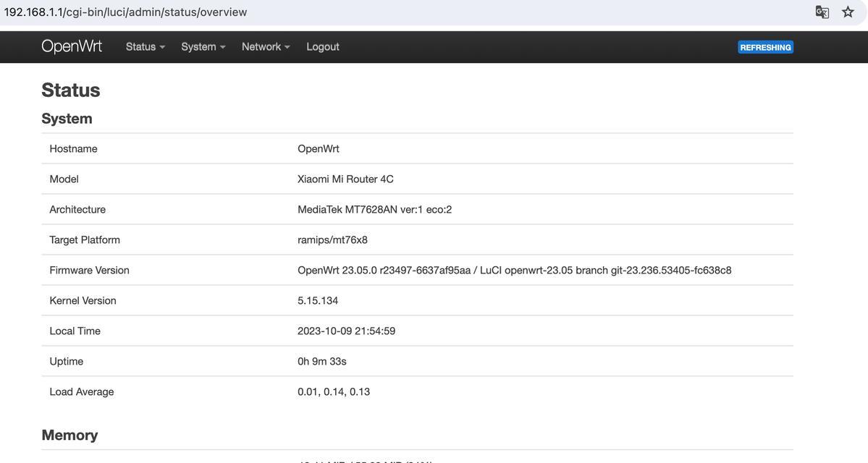Click the MediaTek MT7628AN architecture value
Screen dimensions: 868x463
point(375,210)
